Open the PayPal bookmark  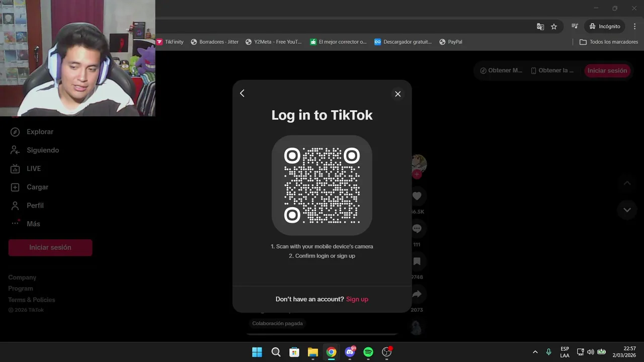point(451,42)
